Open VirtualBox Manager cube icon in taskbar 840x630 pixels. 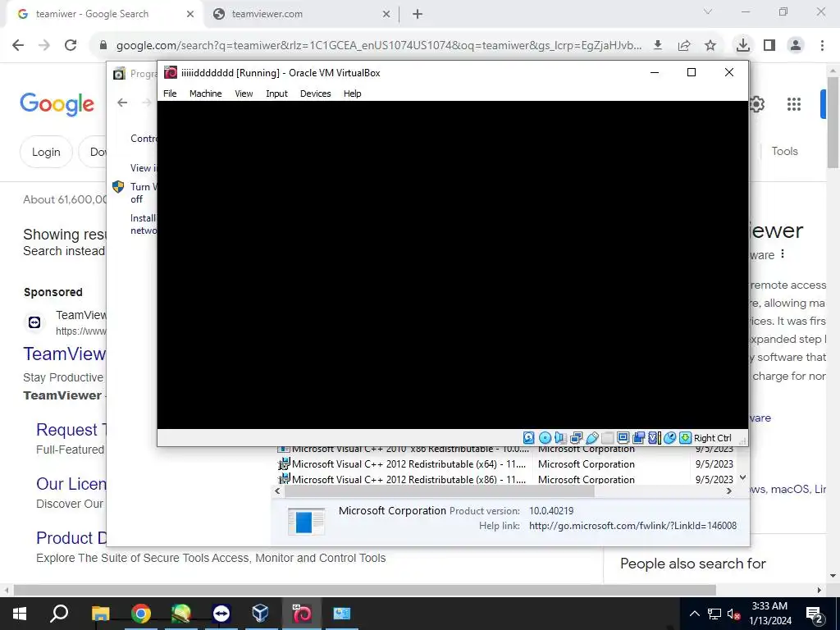[260, 614]
